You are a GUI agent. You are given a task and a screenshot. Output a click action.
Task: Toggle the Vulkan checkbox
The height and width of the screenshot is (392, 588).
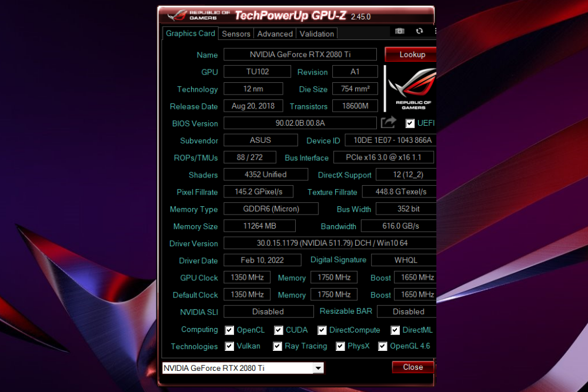click(x=229, y=346)
